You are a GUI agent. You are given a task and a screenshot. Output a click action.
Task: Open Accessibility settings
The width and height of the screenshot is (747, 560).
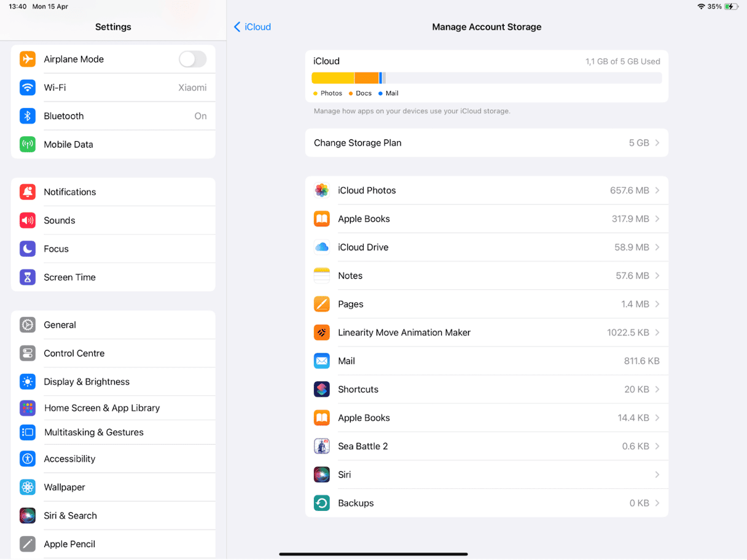click(x=113, y=459)
